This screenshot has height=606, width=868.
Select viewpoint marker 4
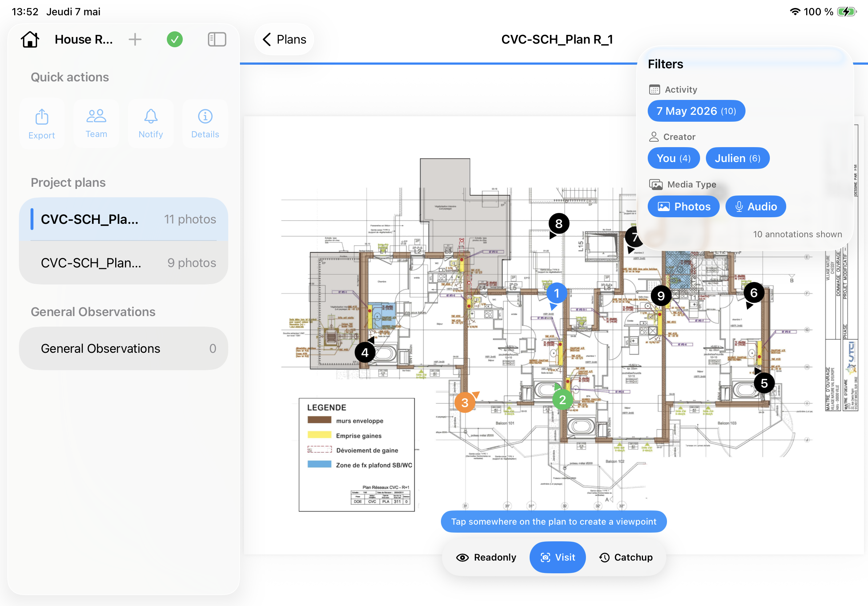[365, 352]
